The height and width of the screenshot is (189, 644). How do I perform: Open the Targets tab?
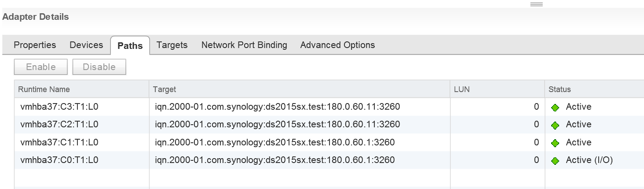tap(172, 45)
